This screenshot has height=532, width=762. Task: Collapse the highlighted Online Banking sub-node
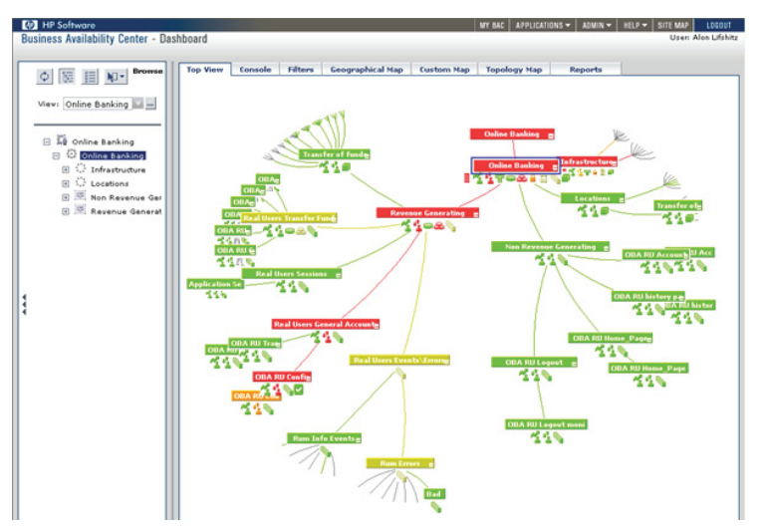pyautogui.click(x=57, y=156)
